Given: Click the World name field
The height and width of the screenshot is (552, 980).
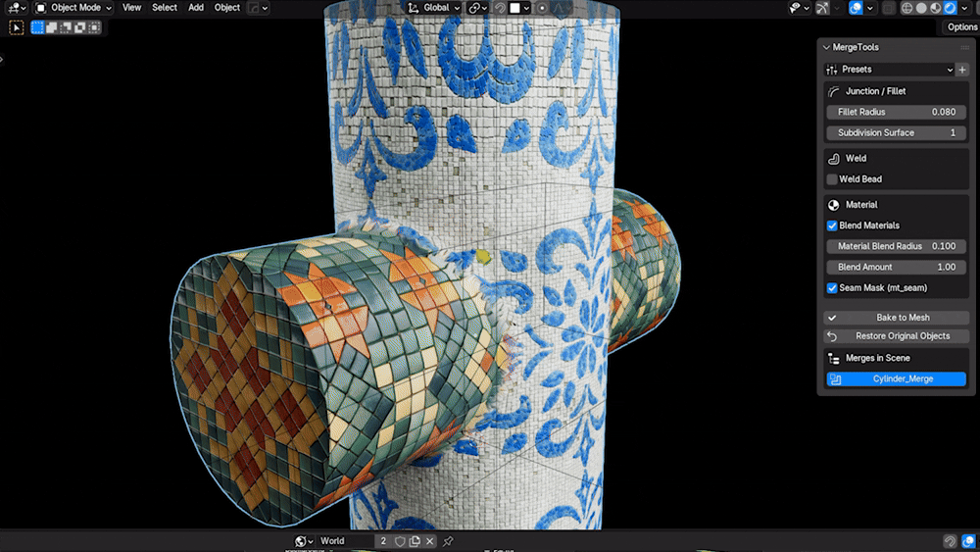Looking at the screenshot, I should coord(346,541).
